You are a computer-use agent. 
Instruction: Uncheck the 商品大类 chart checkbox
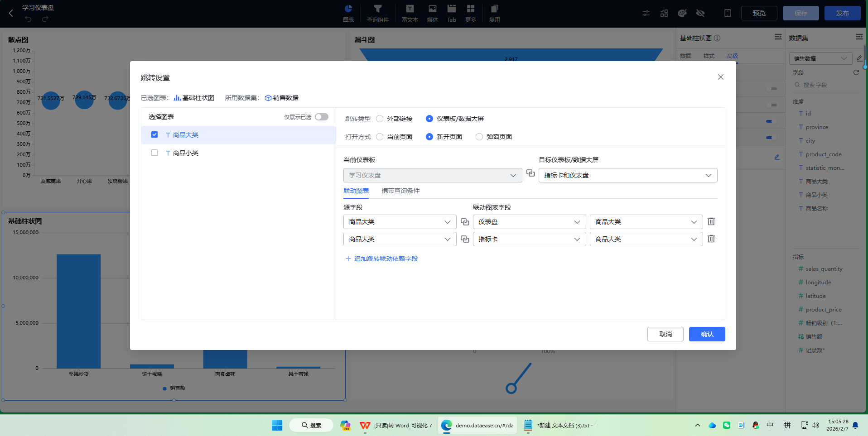point(154,134)
